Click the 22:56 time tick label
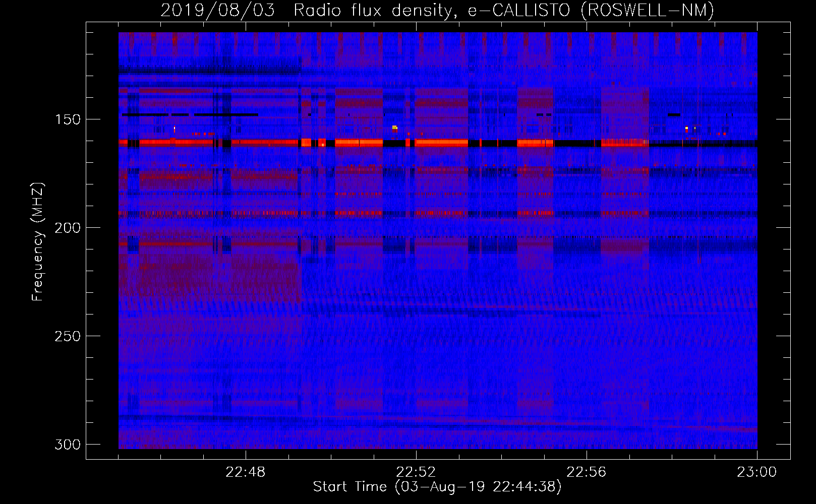This screenshot has height=504, width=816. [x=587, y=472]
